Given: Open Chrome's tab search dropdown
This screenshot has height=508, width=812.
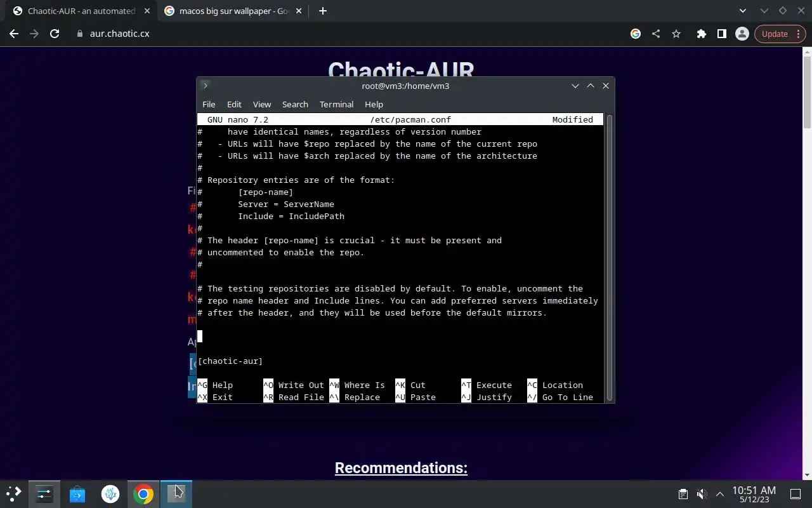Looking at the screenshot, I should coord(743,11).
